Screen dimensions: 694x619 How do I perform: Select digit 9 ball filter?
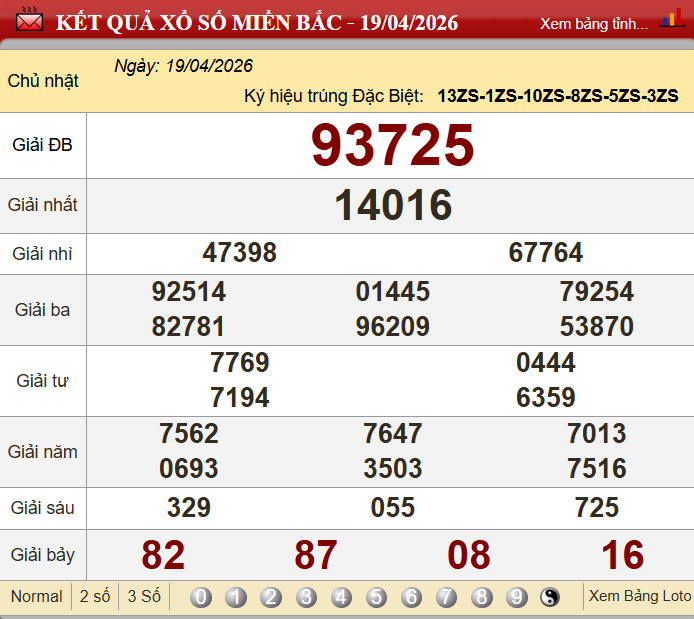[516, 597]
